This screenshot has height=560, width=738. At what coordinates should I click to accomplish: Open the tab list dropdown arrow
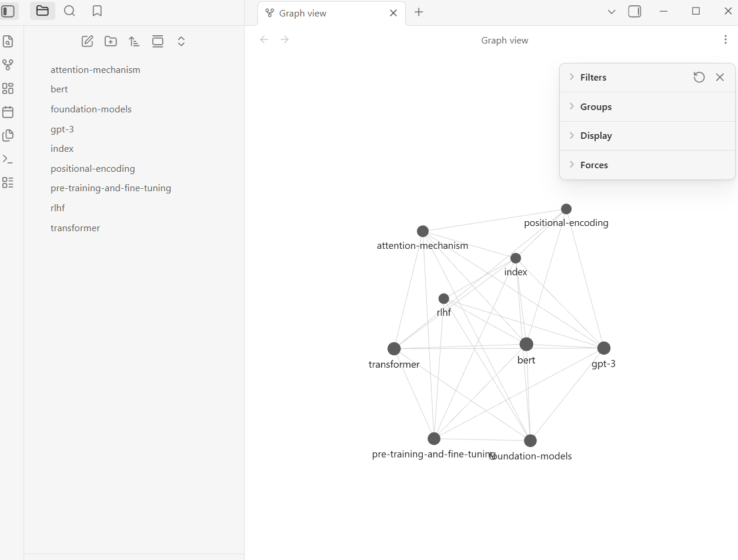pyautogui.click(x=612, y=12)
